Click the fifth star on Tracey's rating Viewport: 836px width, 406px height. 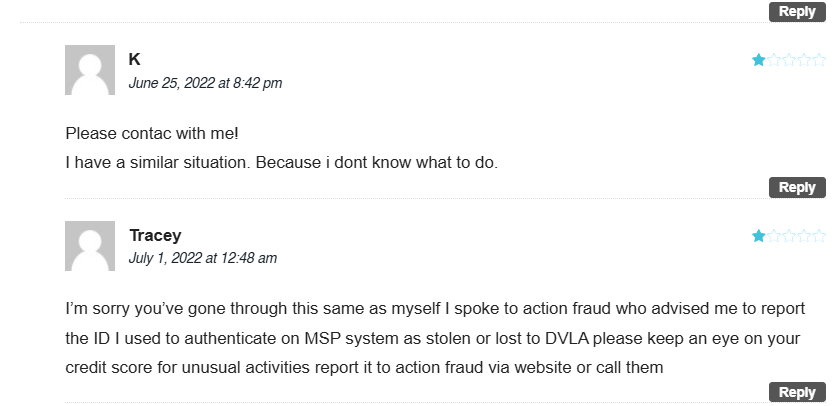coord(818,236)
